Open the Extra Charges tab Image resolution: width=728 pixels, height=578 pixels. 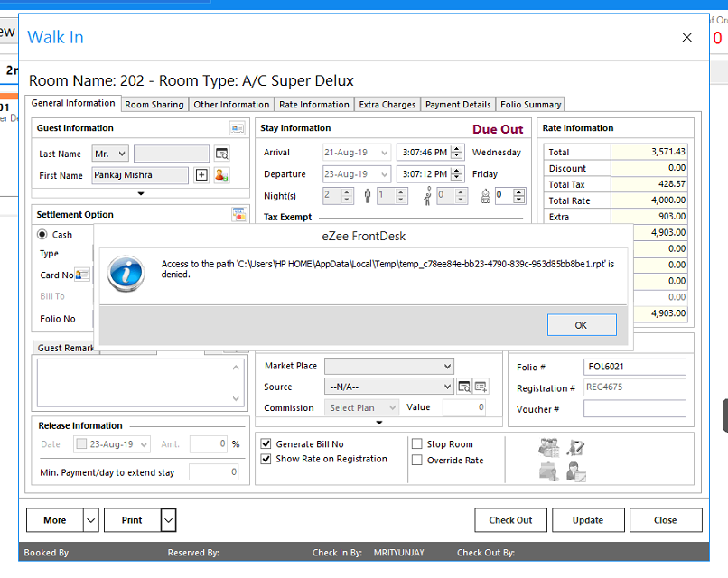tap(387, 105)
